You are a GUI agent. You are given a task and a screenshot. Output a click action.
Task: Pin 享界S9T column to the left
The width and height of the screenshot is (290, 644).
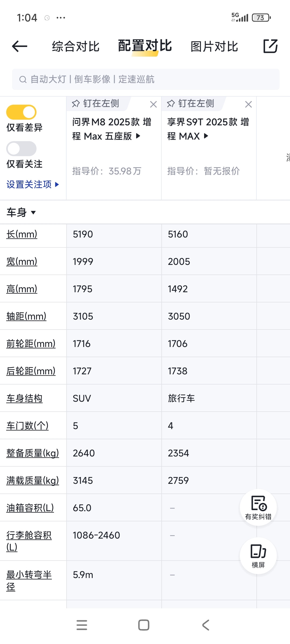191,104
